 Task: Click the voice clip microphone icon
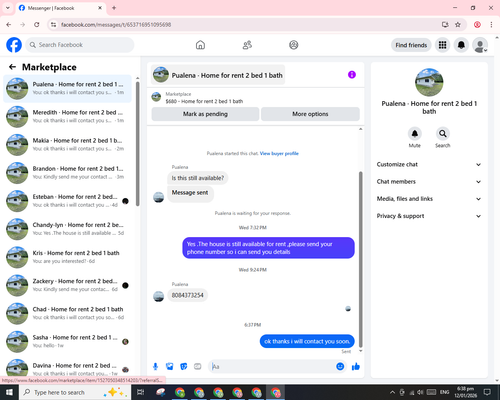(155, 367)
